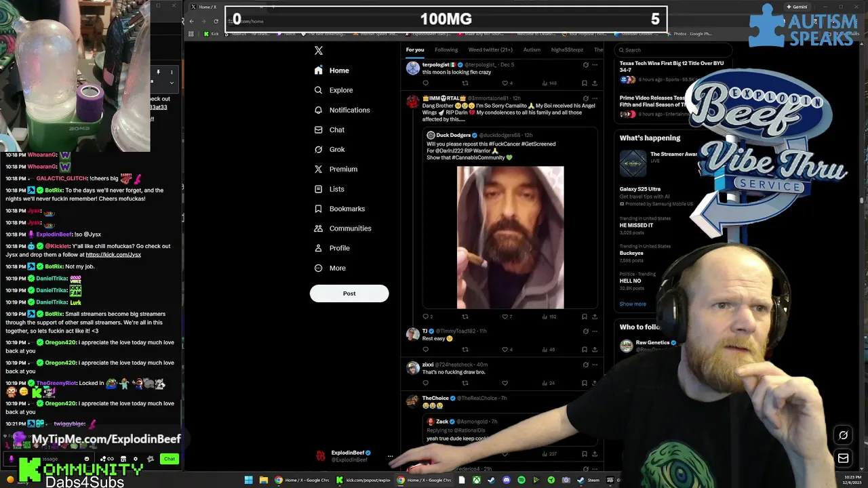The image size is (868, 488).
Task: Open the Home page in X sidebar
Action: pos(332,70)
